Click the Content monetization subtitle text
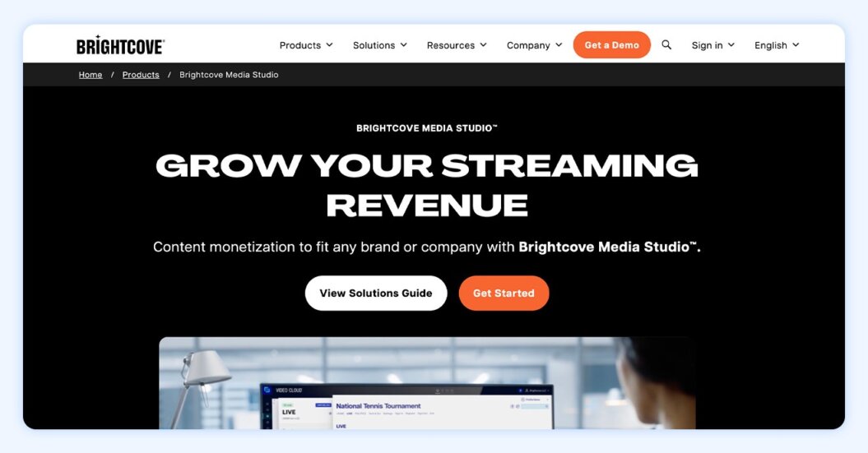The image size is (868, 453). pos(427,247)
